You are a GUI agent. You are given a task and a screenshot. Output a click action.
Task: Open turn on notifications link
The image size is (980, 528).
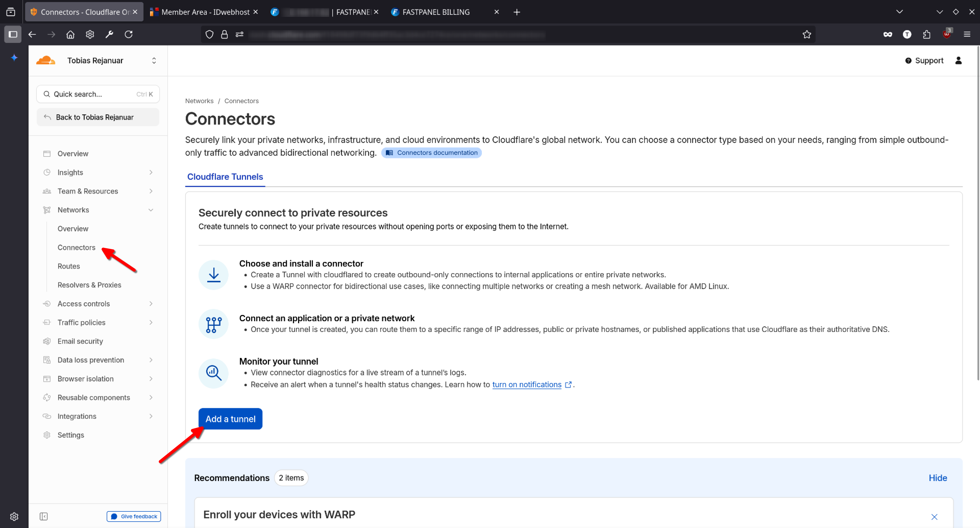pyautogui.click(x=526, y=385)
